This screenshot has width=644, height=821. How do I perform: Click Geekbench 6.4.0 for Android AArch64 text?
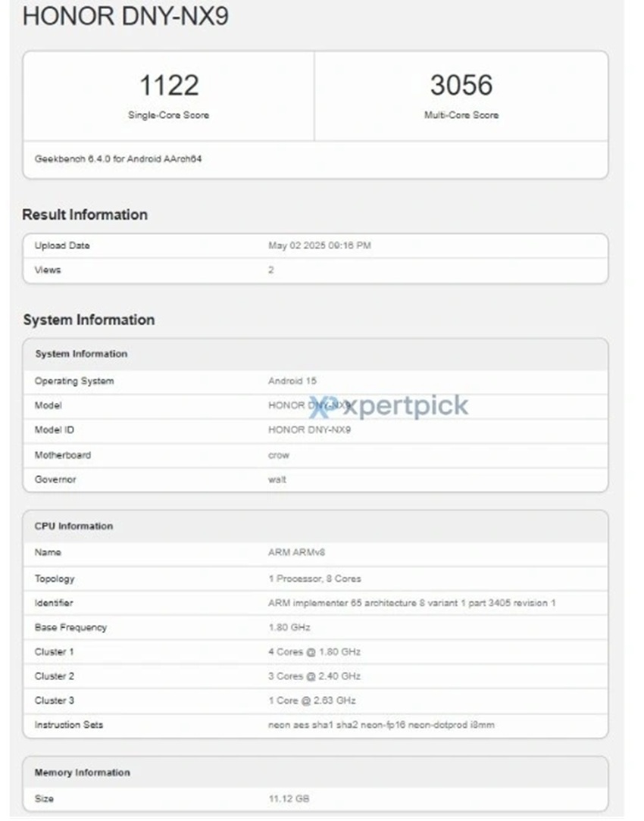117,158
